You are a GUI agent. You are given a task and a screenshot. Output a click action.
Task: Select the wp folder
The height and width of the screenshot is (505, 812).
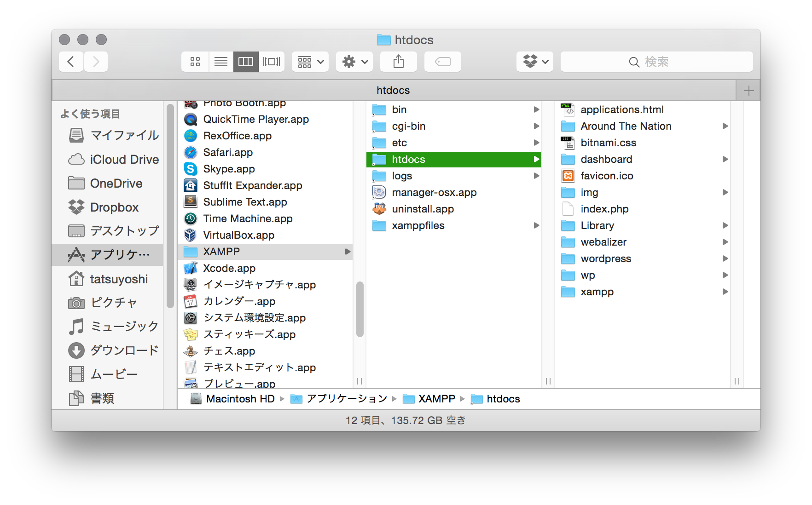tap(643, 275)
